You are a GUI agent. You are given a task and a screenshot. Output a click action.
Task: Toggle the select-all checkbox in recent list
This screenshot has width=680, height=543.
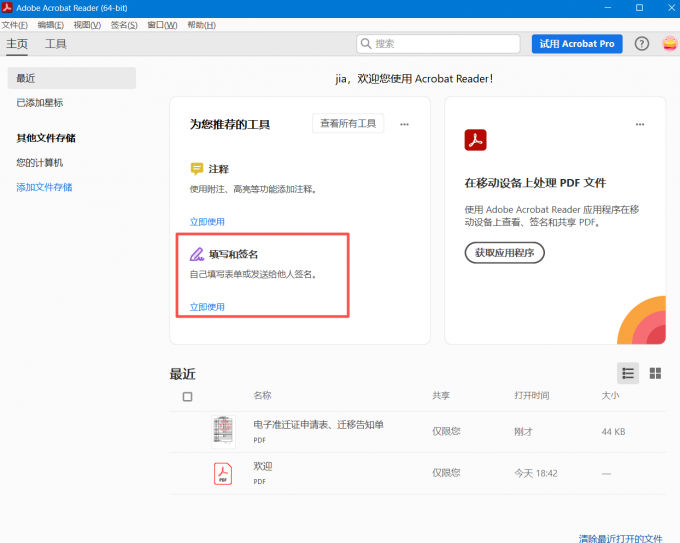187,396
